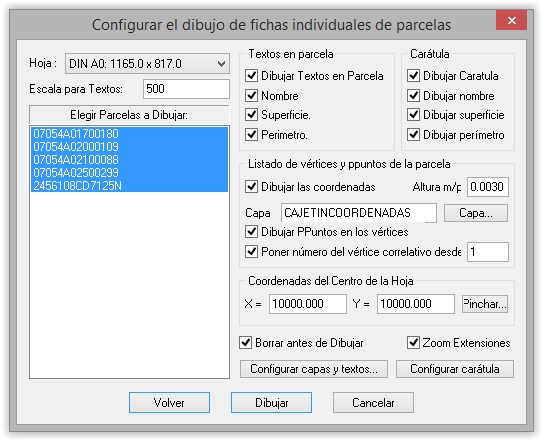This screenshot has width=542, height=440.
Task: Click the Altura m/p value field
Action: pos(488,187)
